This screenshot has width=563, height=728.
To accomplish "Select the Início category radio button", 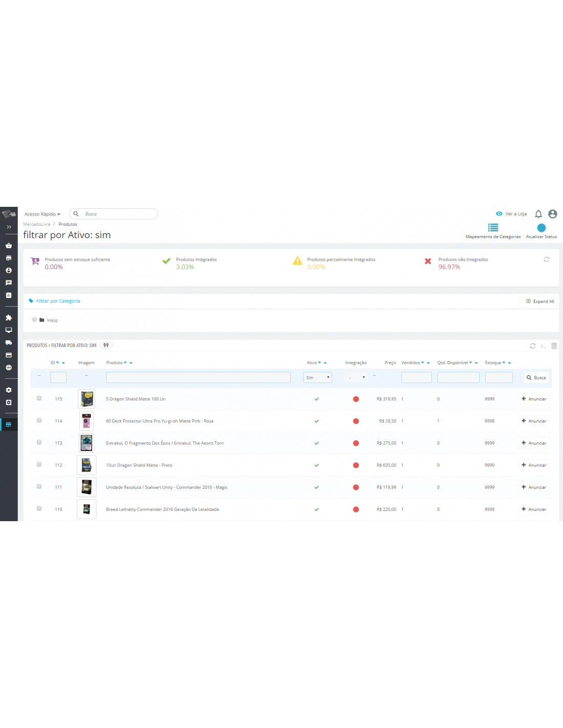I will point(34,319).
